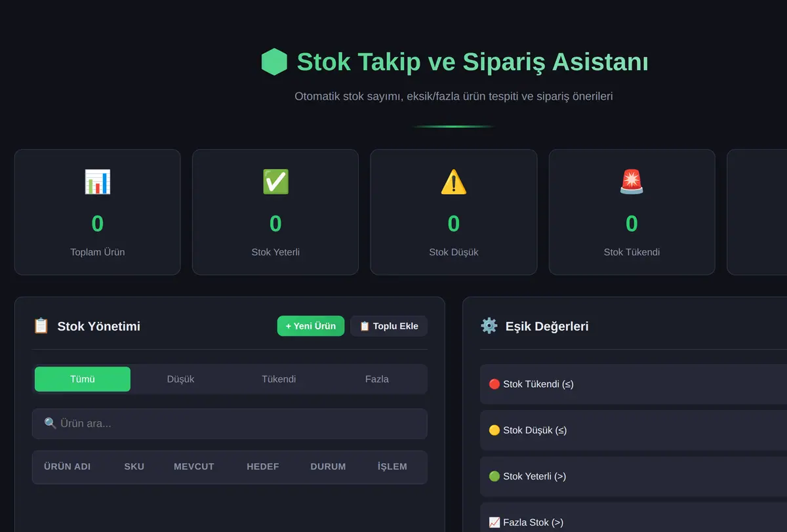Click the Fazla Stok (>) threshold row
This screenshot has width=787, height=532.
coord(634,518)
